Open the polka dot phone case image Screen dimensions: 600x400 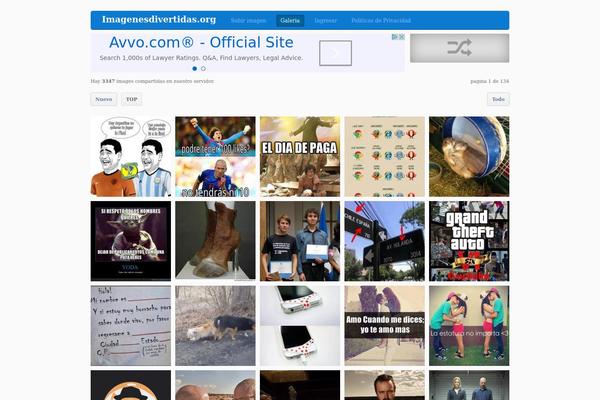[300, 326]
